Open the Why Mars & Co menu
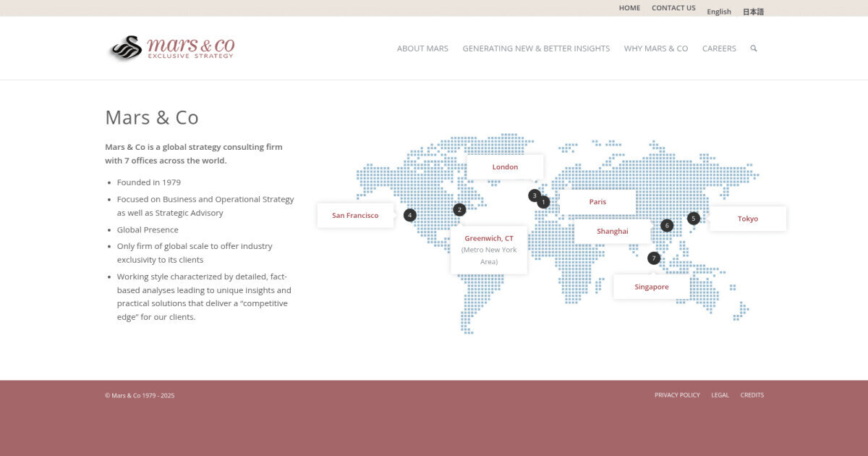Viewport: 868px width, 456px height. coord(656,48)
